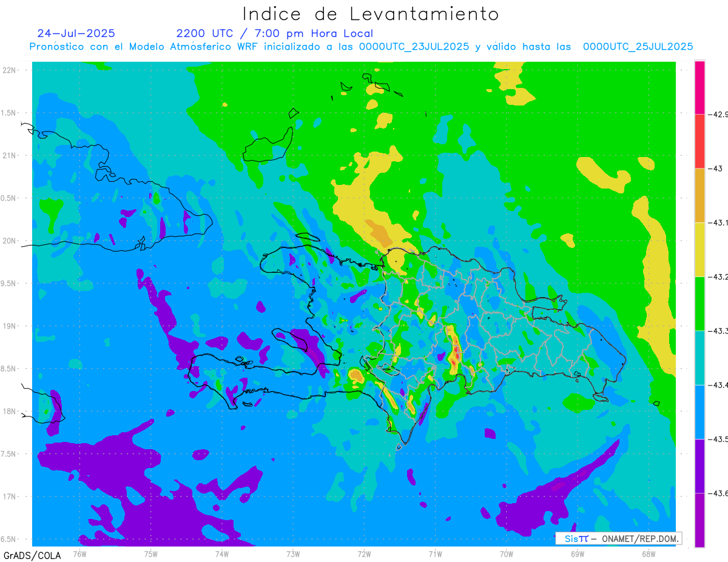Select the 19N latitude label
This screenshot has width=728, height=562.
pyautogui.click(x=10, y=326)
